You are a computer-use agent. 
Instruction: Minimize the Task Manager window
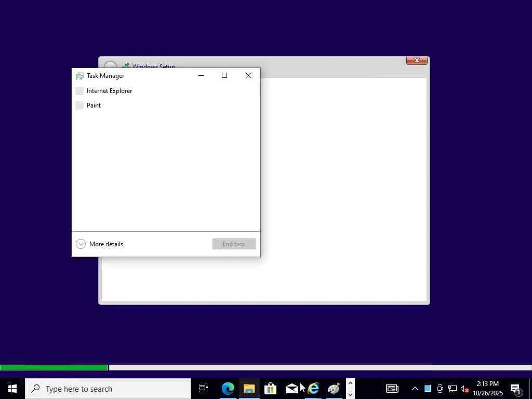pos(201,75)
